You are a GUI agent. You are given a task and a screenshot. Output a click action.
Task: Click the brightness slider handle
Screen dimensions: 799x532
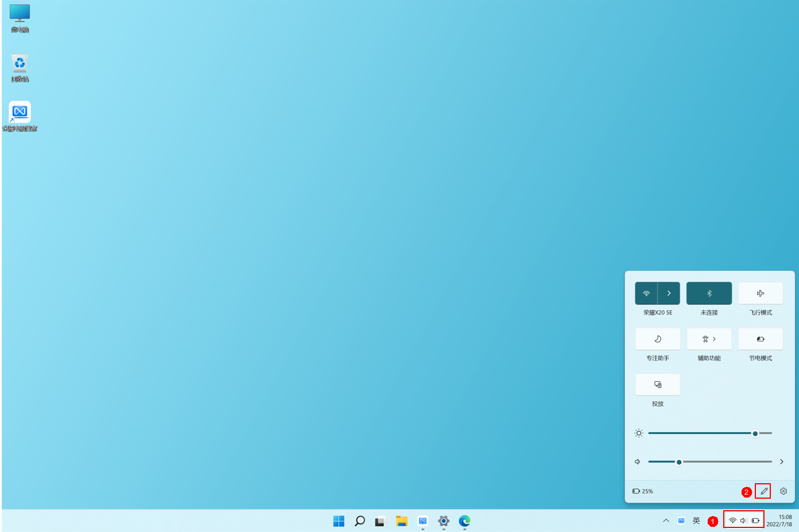pyautogui.click(x=755, y=433)
